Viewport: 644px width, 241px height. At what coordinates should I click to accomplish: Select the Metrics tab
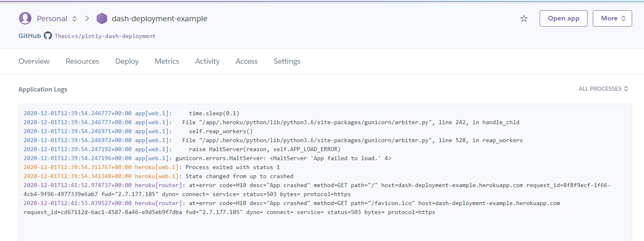tap(167, 61)
